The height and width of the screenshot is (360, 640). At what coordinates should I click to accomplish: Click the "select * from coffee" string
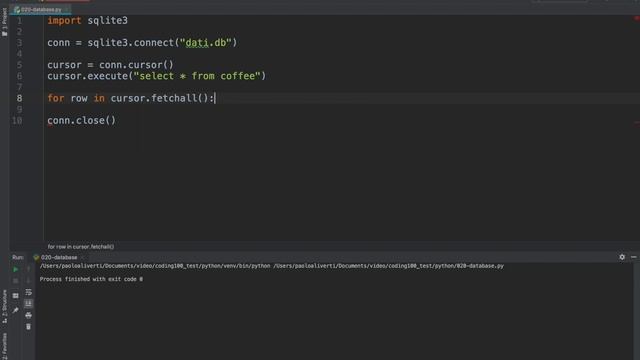point(197,76)
